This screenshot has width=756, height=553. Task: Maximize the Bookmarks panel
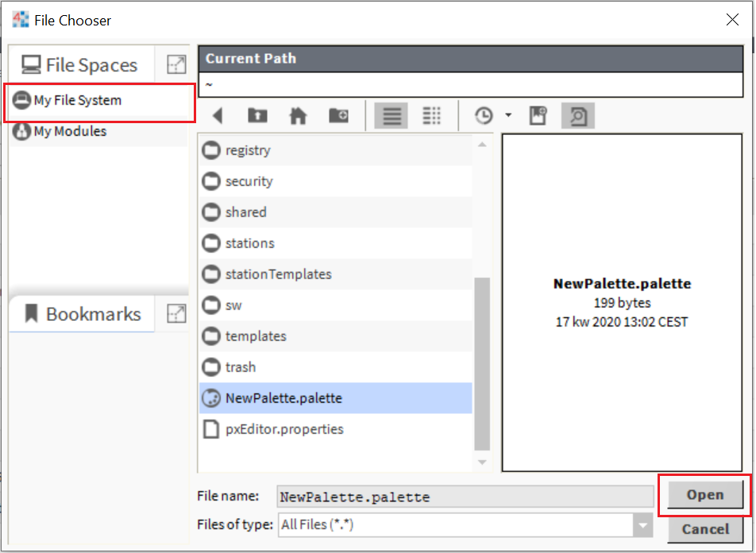pos(175,314)
